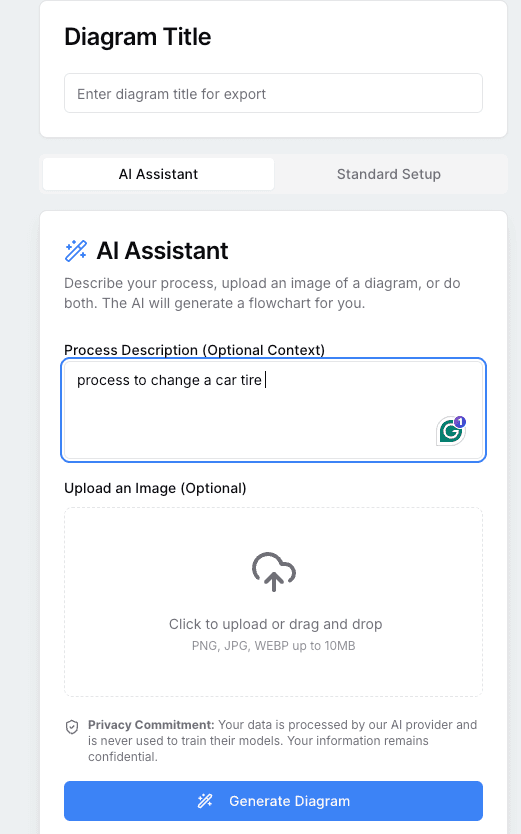Click the wand icon inside Generate Diagram button
The height and width of the screenshot is (834, 521).
pos(205,801)
